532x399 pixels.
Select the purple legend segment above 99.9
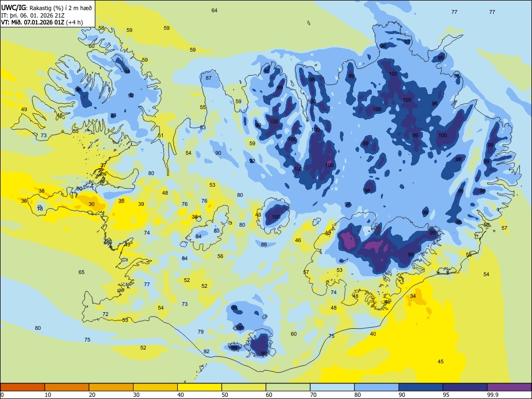pyautogui.click(x=509, y=387)
